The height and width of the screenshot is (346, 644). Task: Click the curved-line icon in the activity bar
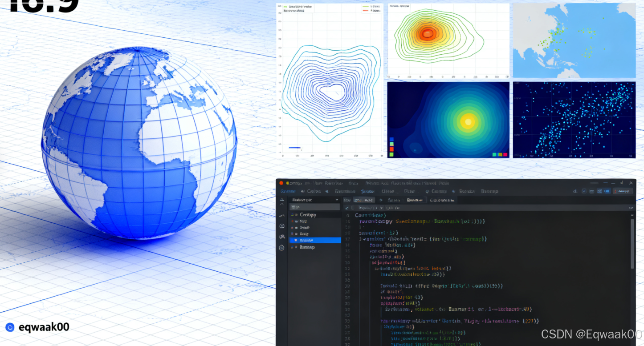[x=281, y=216]
